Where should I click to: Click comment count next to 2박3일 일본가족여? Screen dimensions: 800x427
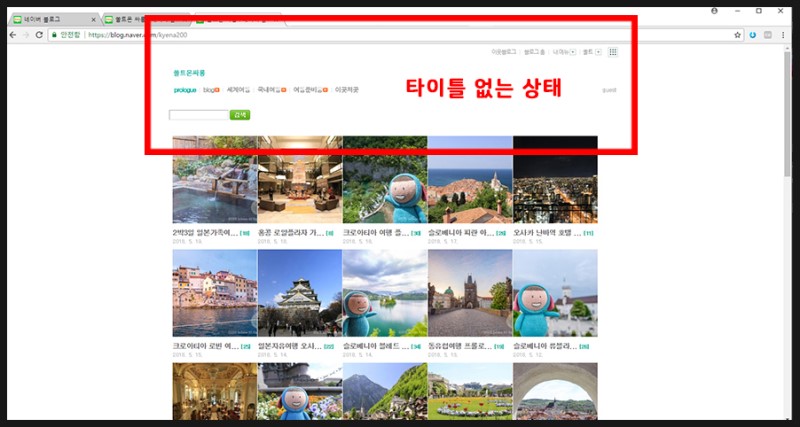point(245,233)
